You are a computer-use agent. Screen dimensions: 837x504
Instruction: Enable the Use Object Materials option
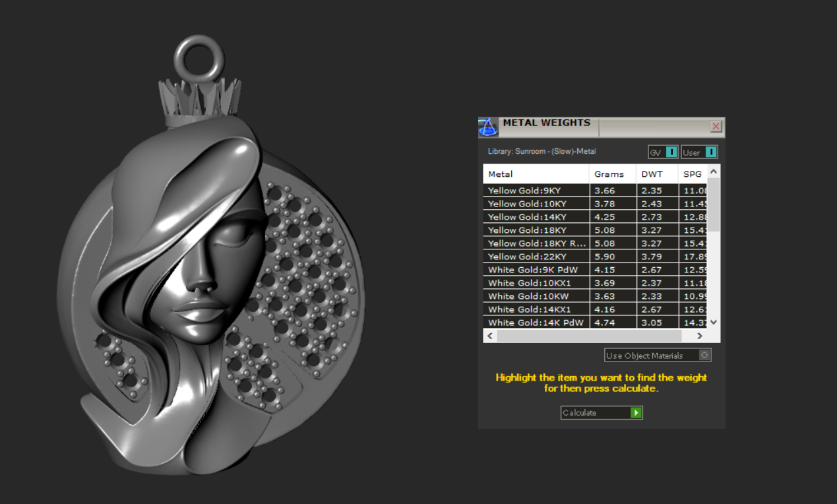tap(704, 356)
